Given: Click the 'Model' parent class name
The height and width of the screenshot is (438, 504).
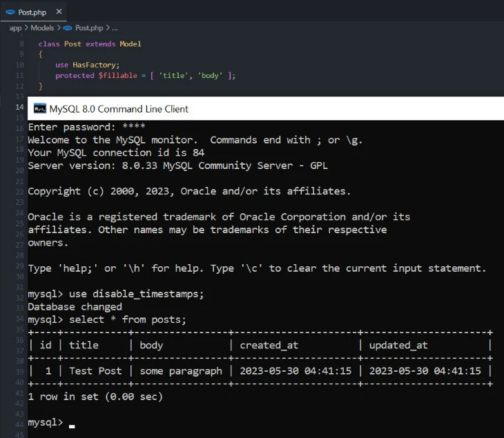Looking at the screenshot, I should [x=130, y=43].
